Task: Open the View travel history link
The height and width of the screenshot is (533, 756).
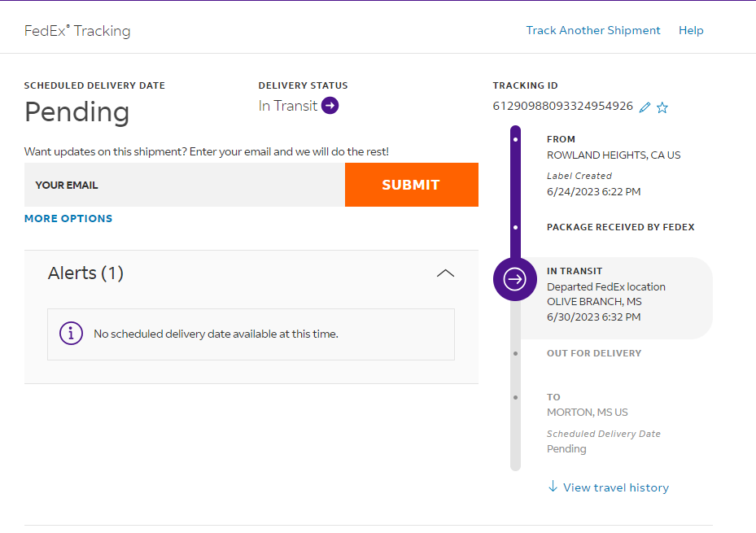Action: pyautogui.click(x=615, y=487)
